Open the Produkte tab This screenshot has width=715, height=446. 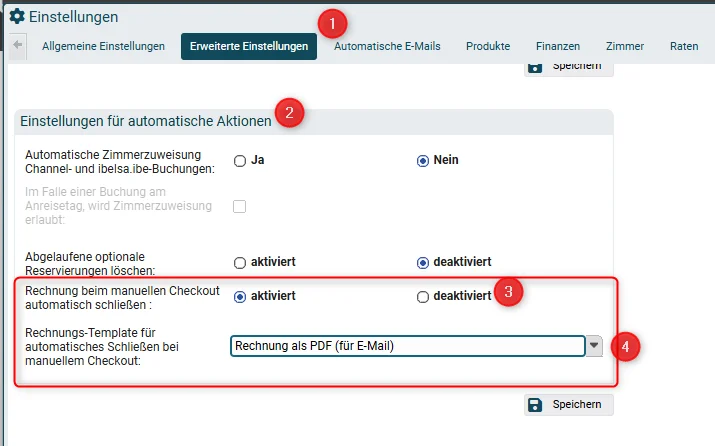coord(488,46)
